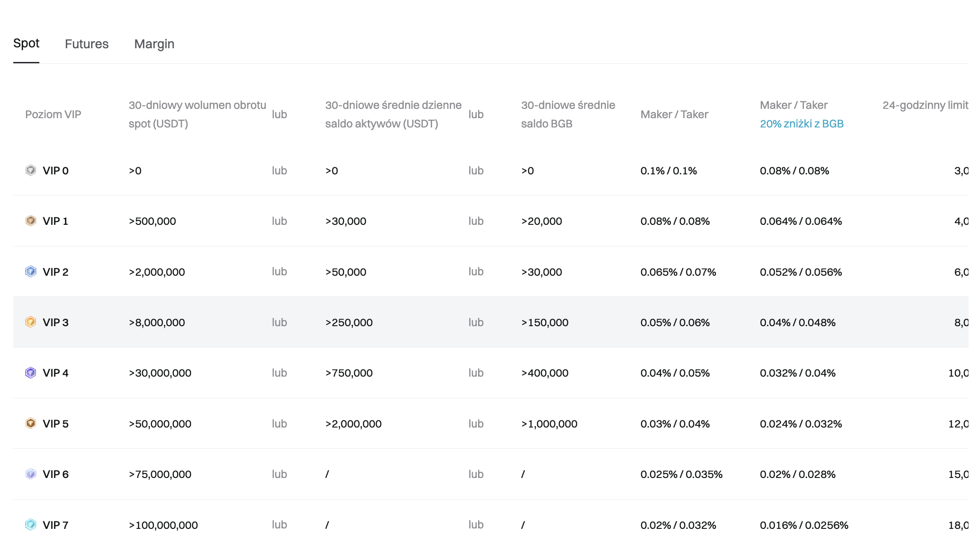This screenshot has width=980, height=547.
Task: Click the >400,000 BGB balance cell
Action: pos(545,373)
